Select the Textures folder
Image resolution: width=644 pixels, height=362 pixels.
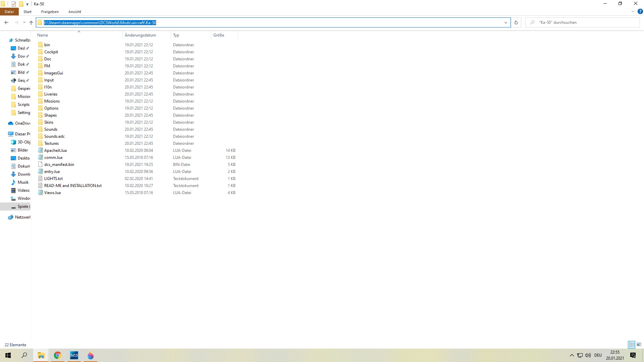tap(51, 143)
